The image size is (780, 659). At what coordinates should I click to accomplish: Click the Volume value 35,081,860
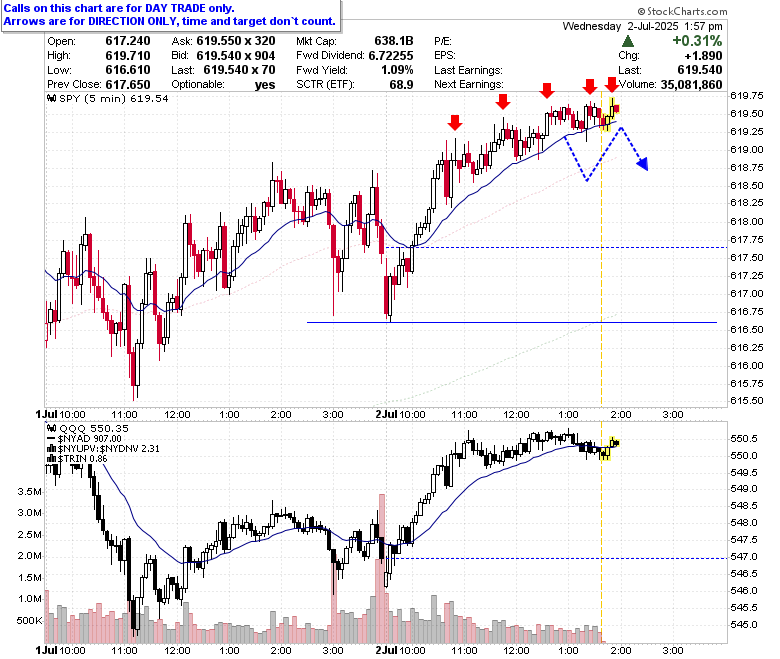[691, 85]
